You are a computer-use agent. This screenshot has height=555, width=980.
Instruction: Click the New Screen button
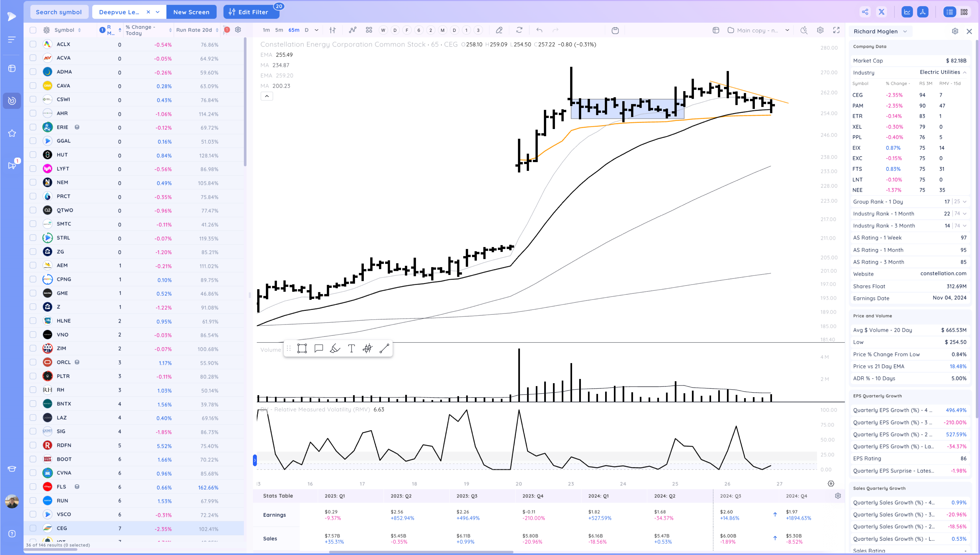click(x=191, y=12)
